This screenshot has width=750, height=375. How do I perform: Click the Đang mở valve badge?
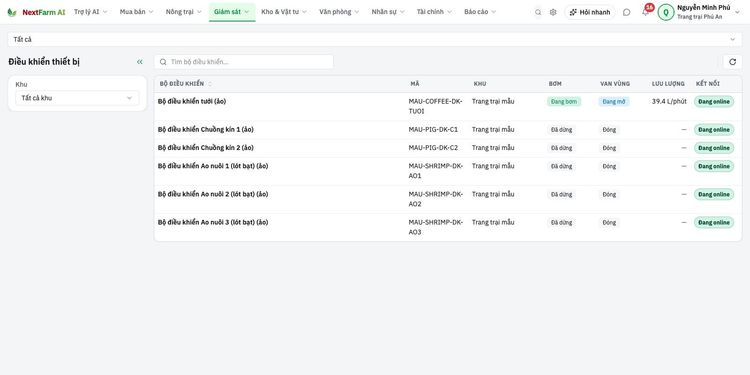614,101
